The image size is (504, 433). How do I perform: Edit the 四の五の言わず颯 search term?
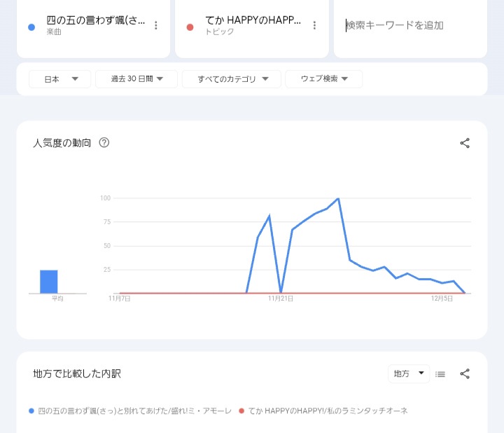pos(95,21)
